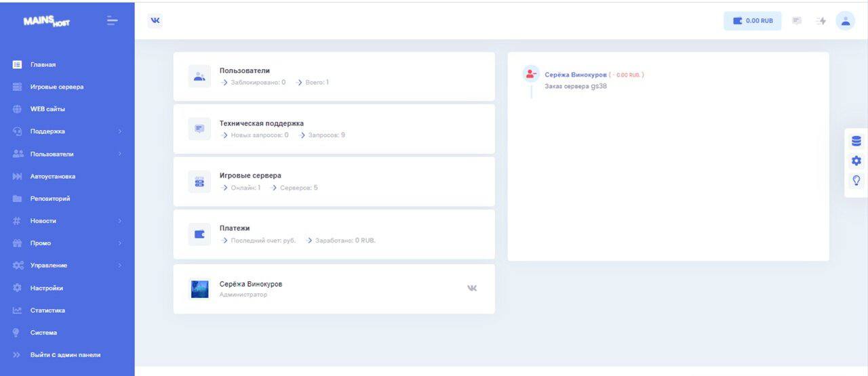Click the lightning bolt icon in header
This screenshot has height=376, width=868.
pyautogui.click(x=821, y=21)
